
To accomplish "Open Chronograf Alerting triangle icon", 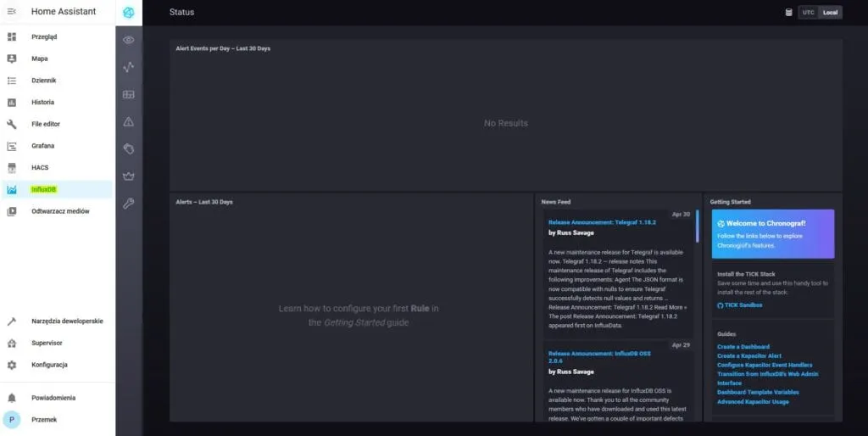I will click(x=129, y=121).
